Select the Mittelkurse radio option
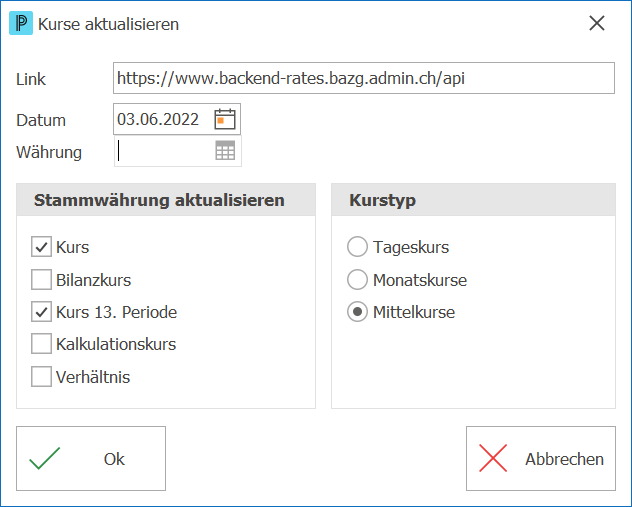Screen dimensions: 632x507 point(357,312)
